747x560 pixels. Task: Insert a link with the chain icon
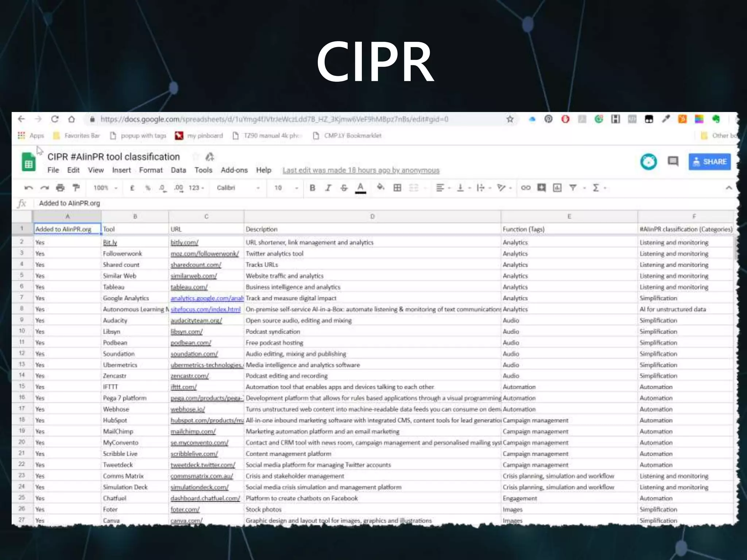(526, 188)
